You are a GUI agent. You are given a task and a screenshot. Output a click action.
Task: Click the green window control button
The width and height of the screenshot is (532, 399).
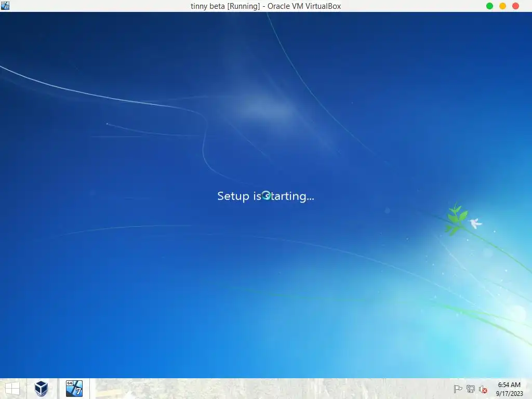point(489,6)
